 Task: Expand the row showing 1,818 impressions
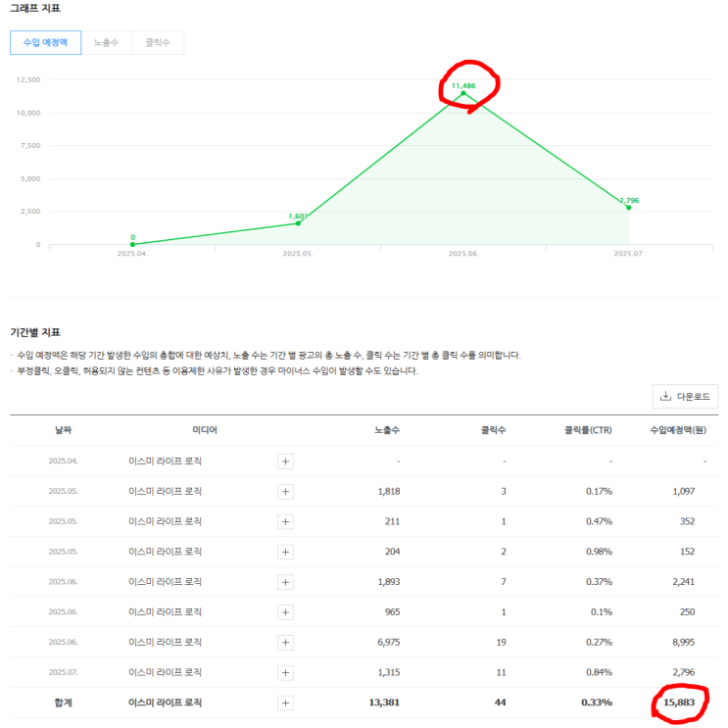pos(285,492)
